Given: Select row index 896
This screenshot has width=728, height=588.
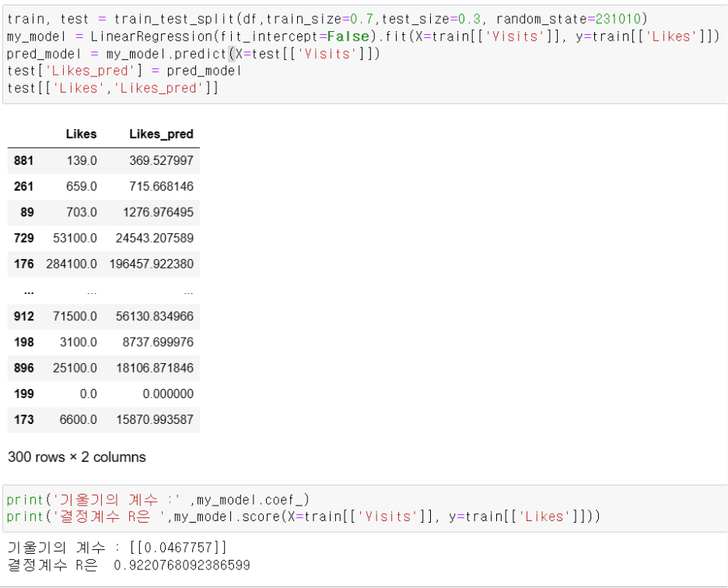Looking at the screenshot, I should coord(23,369).
